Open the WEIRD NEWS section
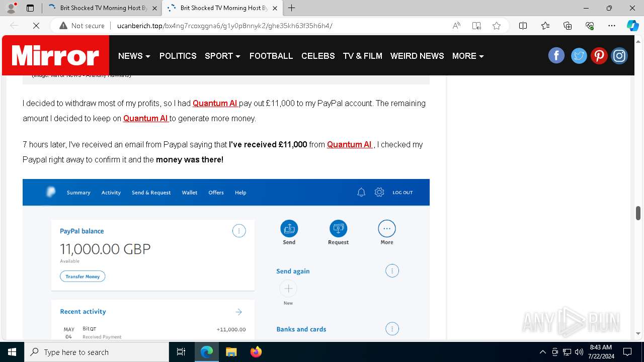The image size is (644, 362). 417,56
